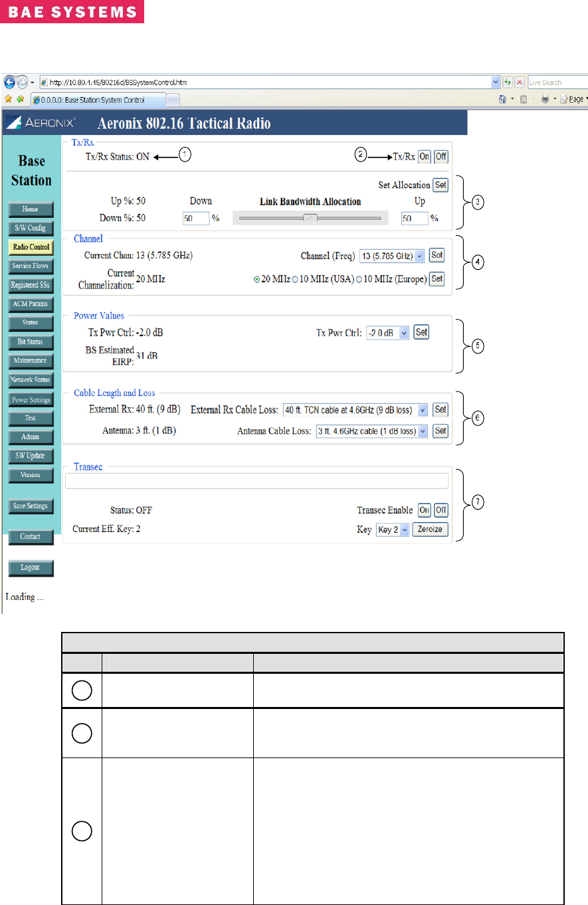Enable Transec with On button
The width and height of the screenshot is (588, 905).
[x=424, y=510]
